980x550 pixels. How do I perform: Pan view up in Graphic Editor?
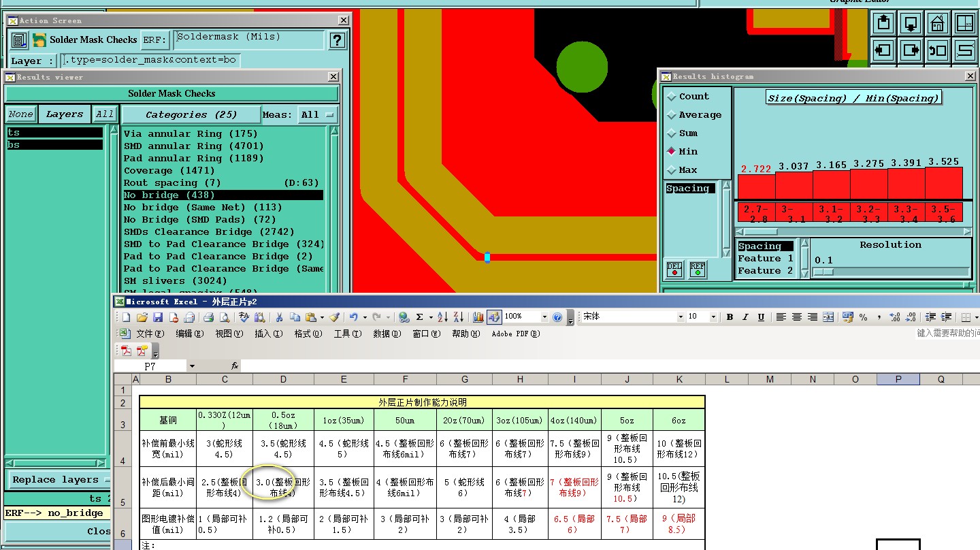tap(883, 23)
